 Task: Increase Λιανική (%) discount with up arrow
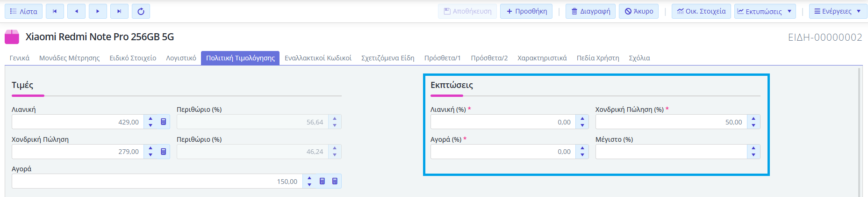click(x=582, y=119)
